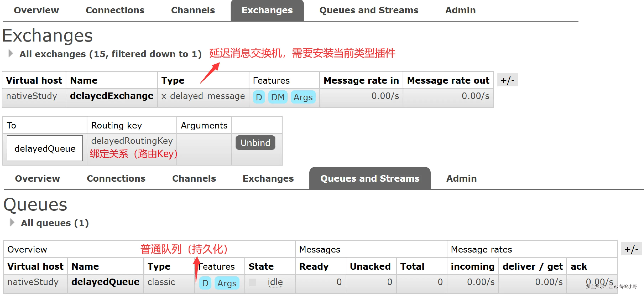This screenshot has height=296, width=644.
Task: Open the delayedExchange link
Action: [111, 96]
